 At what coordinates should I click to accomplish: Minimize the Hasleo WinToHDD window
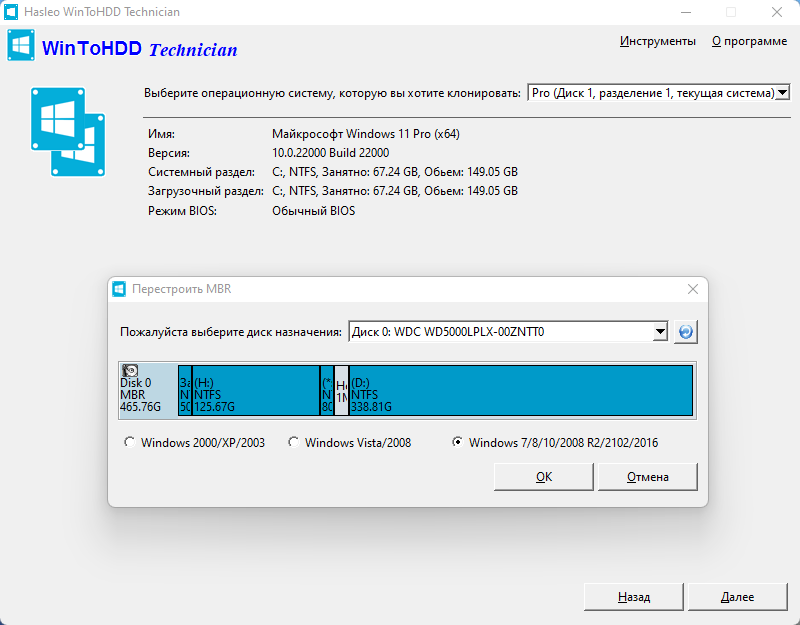tap(686, 12)
